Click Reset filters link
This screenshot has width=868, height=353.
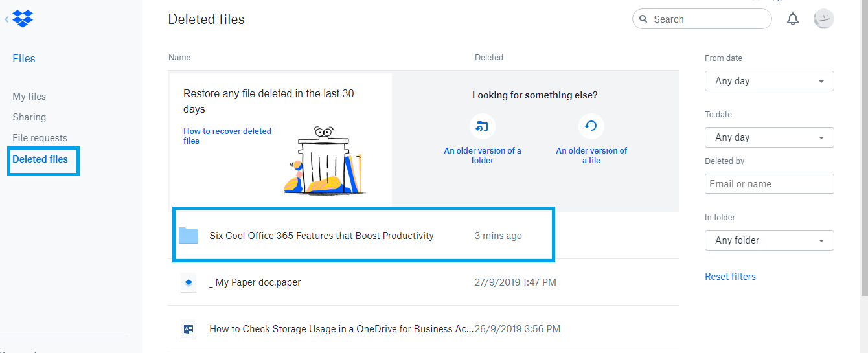coord(730,277)
